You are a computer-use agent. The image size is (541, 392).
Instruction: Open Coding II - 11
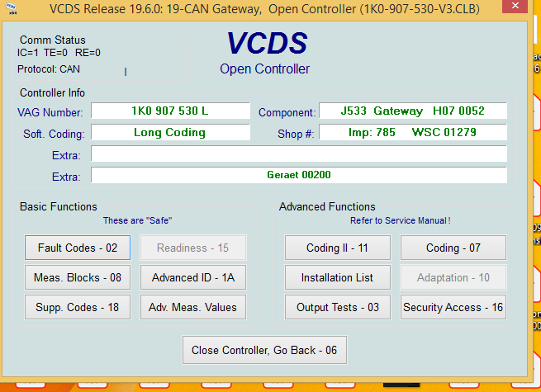[x=338, y=248]
